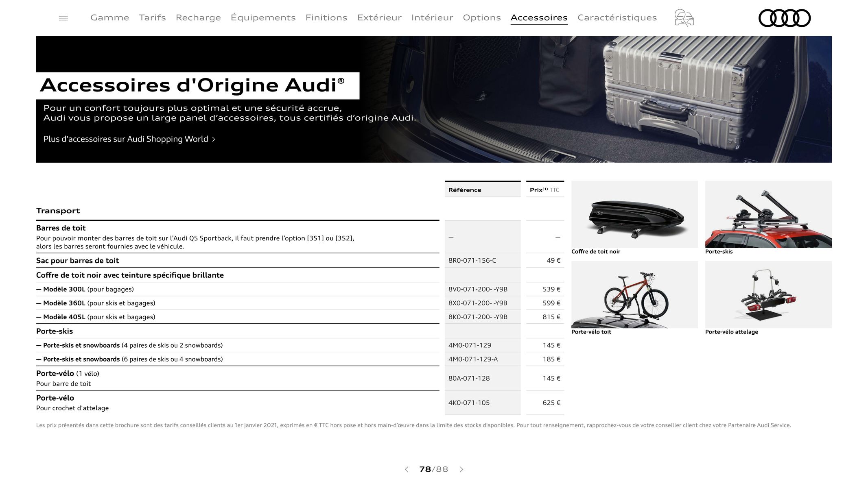Select reference 4K0-071-105
The width and height of the screenshot is (868, 488).
[x=469, y=403]
